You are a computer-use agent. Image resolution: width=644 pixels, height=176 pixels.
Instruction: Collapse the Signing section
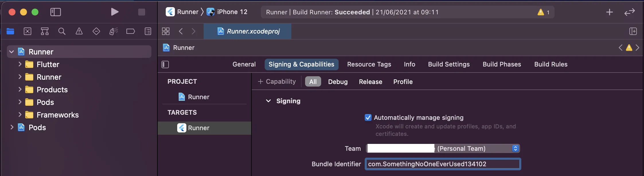click(x=268, y=101)
